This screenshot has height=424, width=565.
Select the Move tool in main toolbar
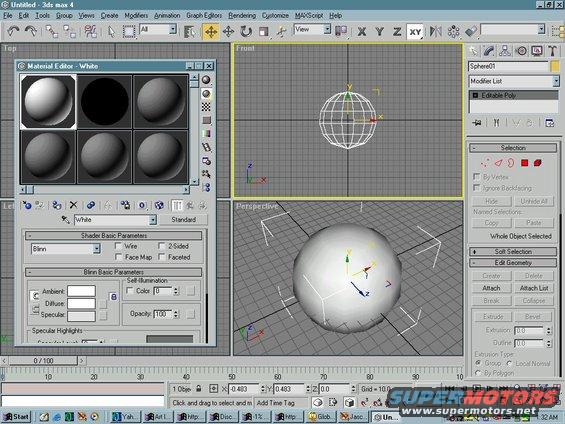coord(211,32)
